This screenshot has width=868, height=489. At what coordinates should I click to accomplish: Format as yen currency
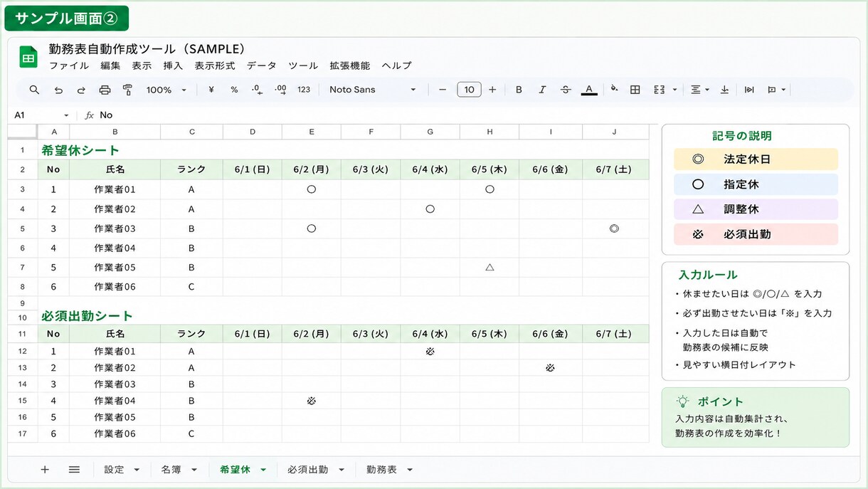pos(211,90)
